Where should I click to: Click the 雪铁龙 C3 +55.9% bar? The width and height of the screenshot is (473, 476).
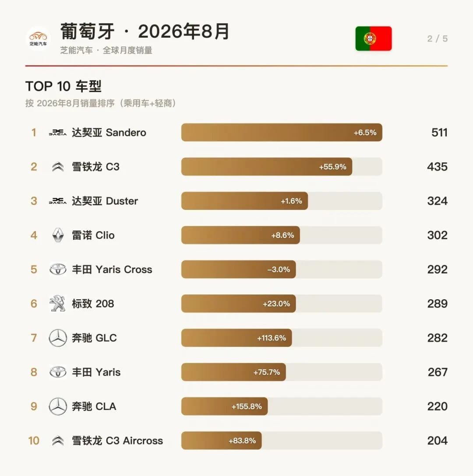[267, 167]
